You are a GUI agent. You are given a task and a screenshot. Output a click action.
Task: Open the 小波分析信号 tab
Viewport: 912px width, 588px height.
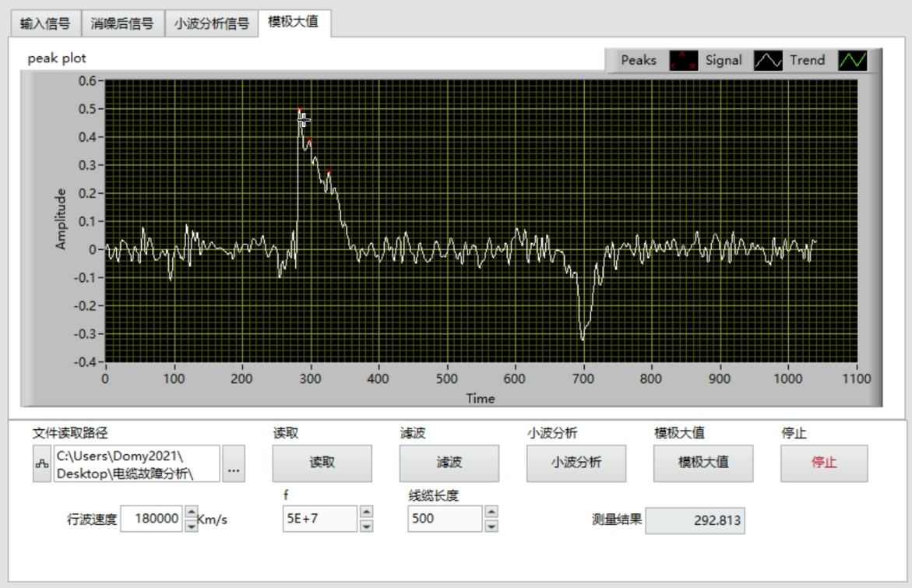pyautogui.click(x=212, y=23)
